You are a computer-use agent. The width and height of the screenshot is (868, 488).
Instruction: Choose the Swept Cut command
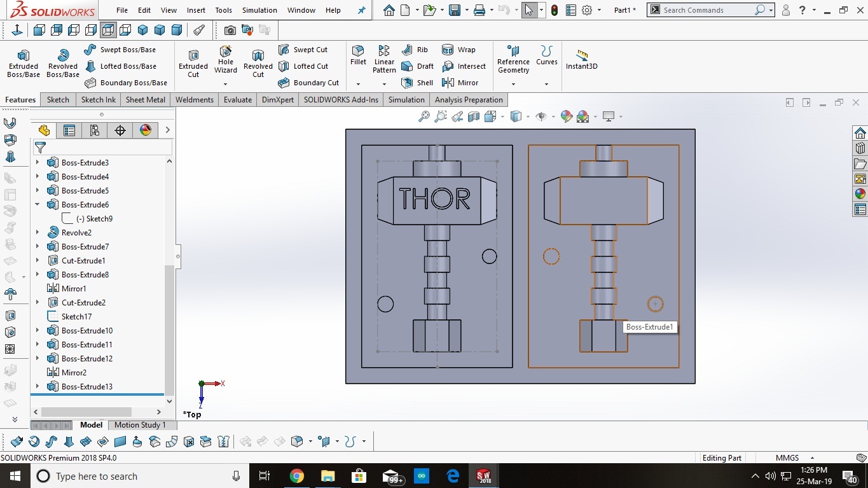[303, 50]
